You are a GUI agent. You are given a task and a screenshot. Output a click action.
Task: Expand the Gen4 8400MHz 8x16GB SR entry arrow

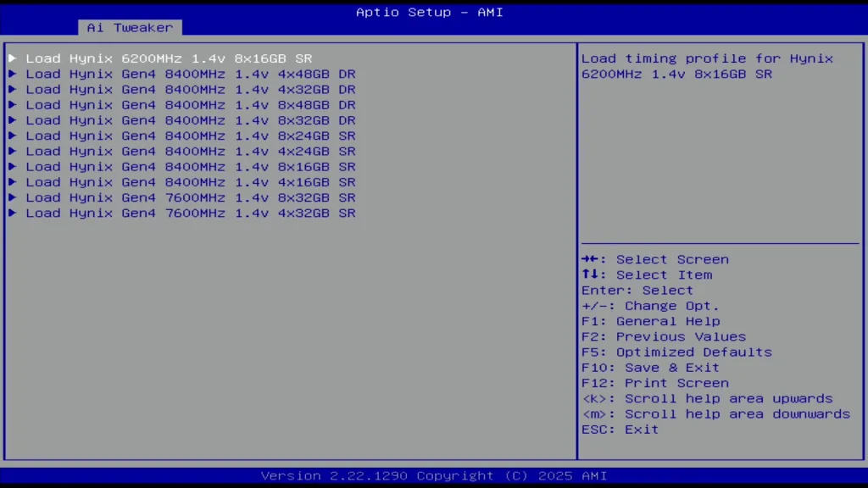[x=13, y=167]
